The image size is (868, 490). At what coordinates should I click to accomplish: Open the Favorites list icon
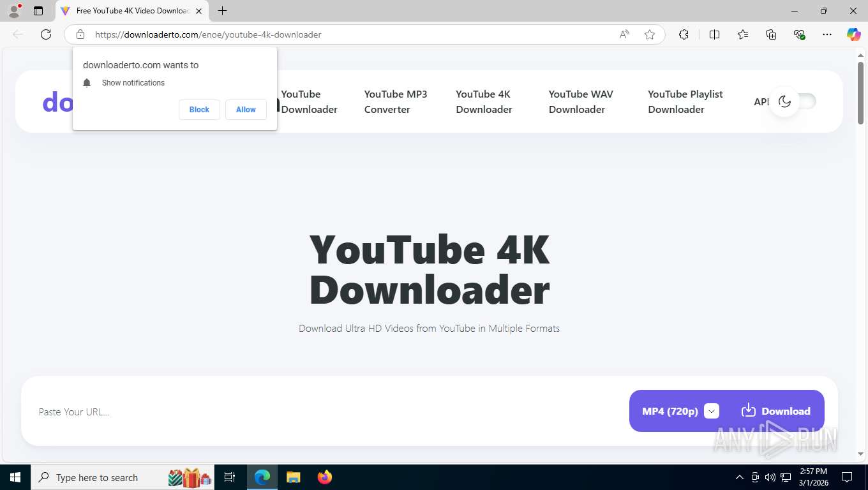(743, 34)
